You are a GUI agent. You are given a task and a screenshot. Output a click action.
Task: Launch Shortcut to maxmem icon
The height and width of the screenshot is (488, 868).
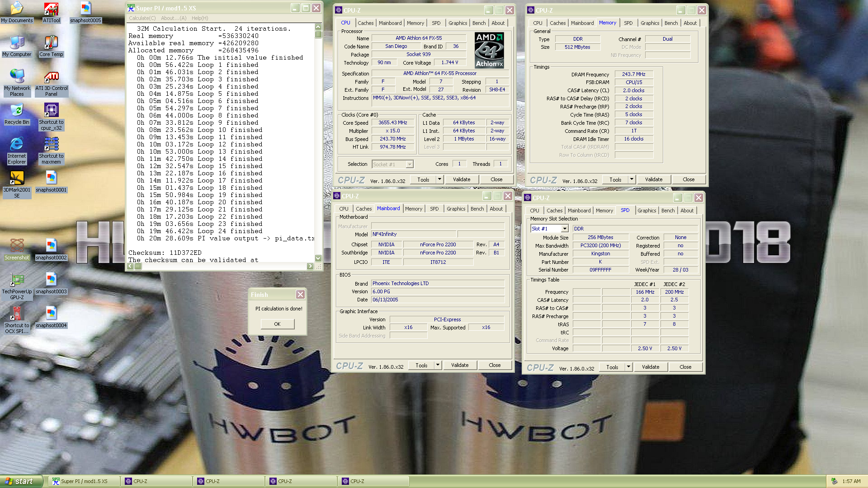51,151
